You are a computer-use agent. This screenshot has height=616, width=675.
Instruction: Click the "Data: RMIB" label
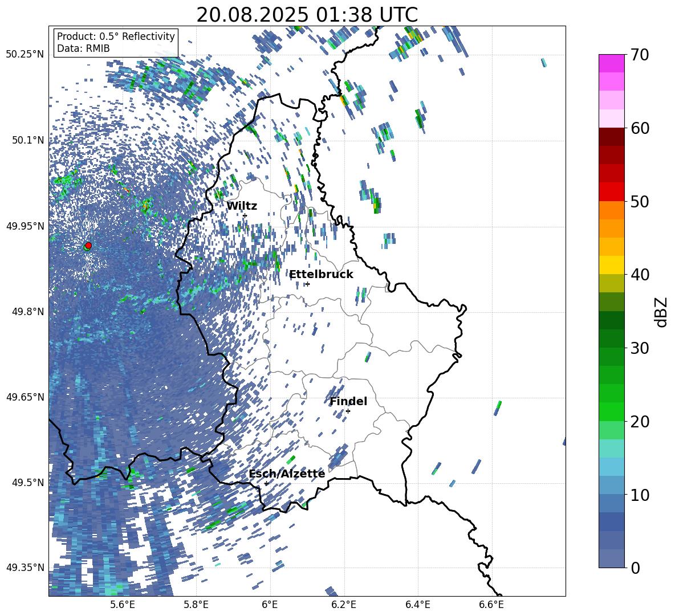click(83, 48)
